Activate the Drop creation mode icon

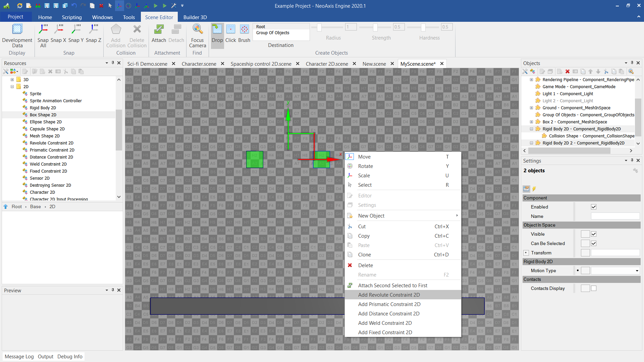[x=217, y=29]
